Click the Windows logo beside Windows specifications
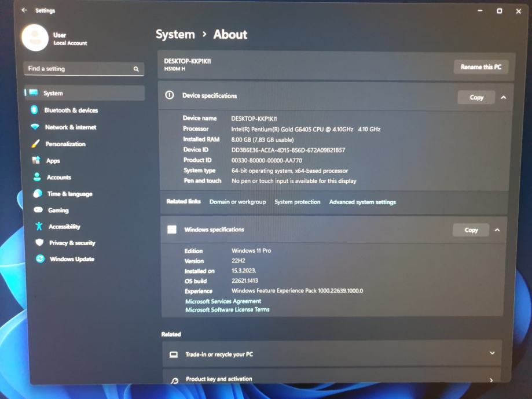 coord(172,230)
